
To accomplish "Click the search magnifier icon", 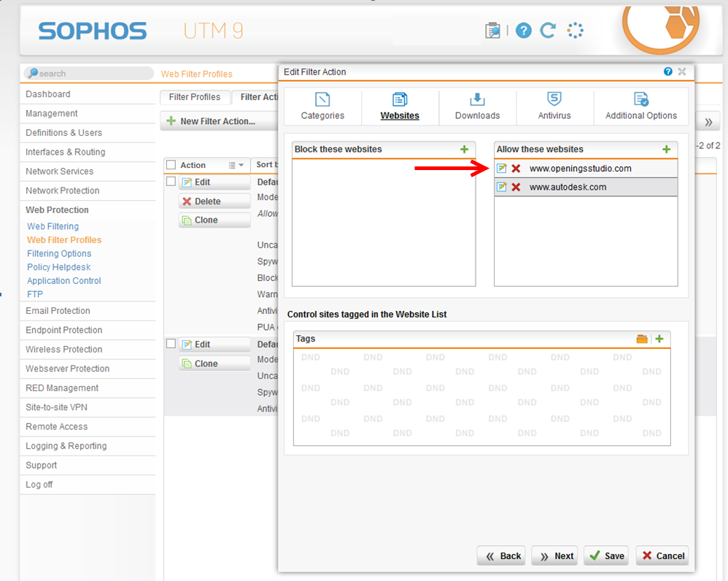I will [x=33, y=73].
